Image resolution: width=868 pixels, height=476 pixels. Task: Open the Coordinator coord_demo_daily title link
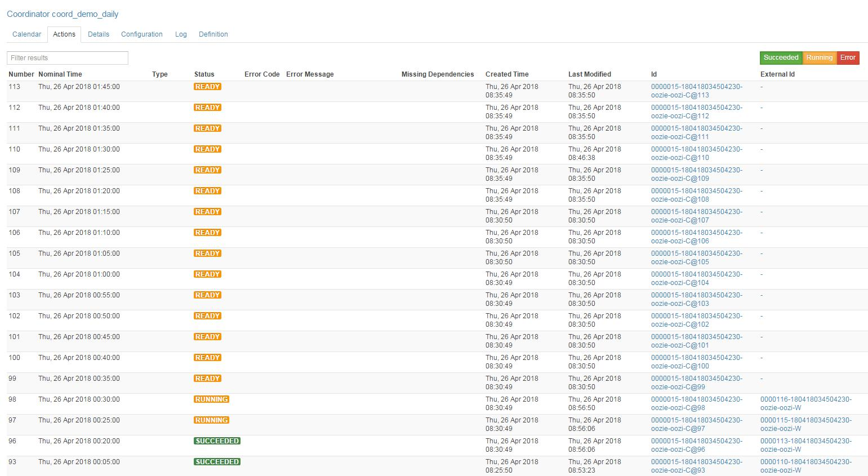[63, 14]
